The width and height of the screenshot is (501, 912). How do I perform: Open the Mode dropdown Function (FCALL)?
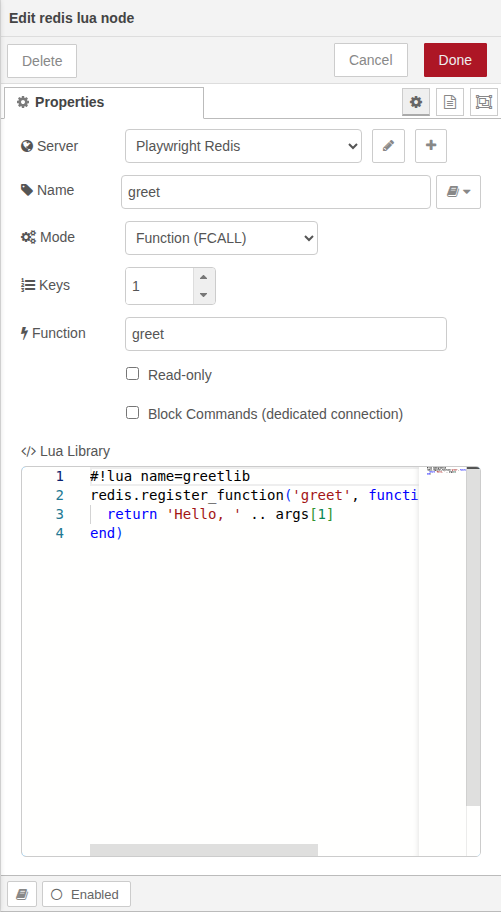[x=221, y=238]
